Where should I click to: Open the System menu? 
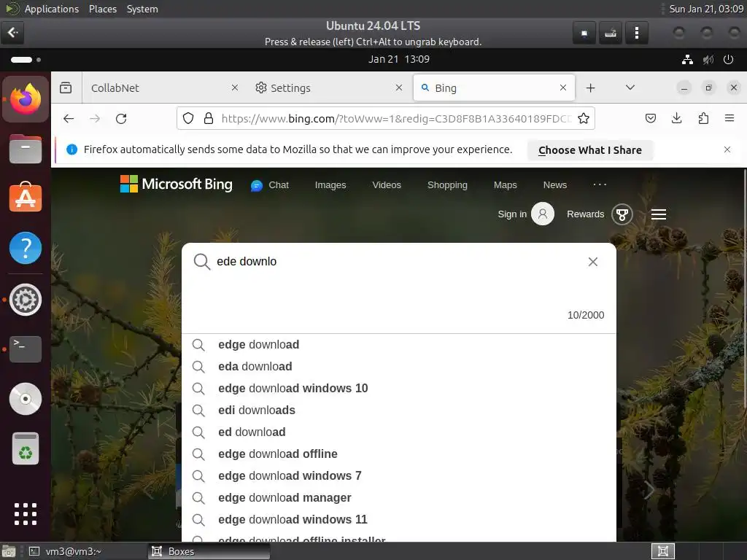(142, 9)
